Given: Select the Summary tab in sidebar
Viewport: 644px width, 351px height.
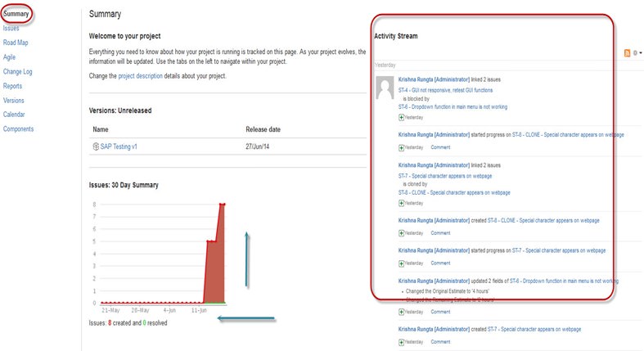Looking at the screenshot, I should coord(16,14).
